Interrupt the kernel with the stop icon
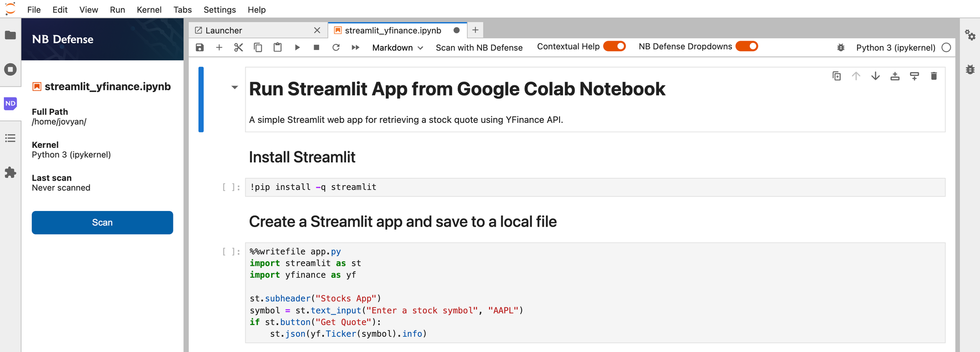 click(317, 47)
